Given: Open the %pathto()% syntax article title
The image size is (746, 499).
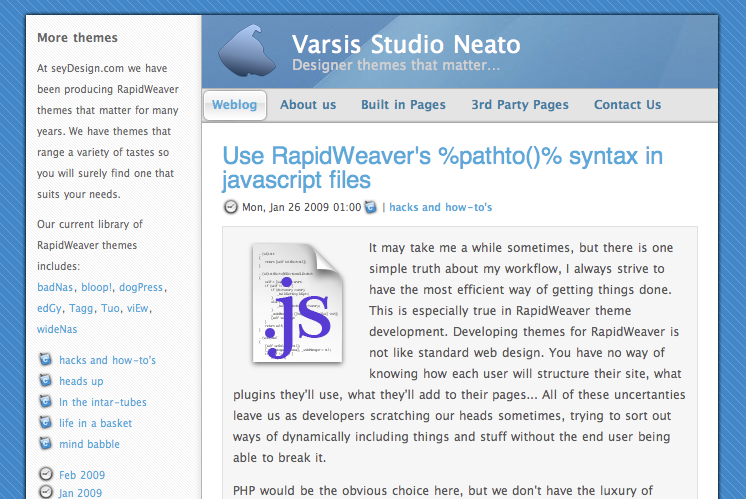Looking at the screenshot, I should (x=442, y=167).
